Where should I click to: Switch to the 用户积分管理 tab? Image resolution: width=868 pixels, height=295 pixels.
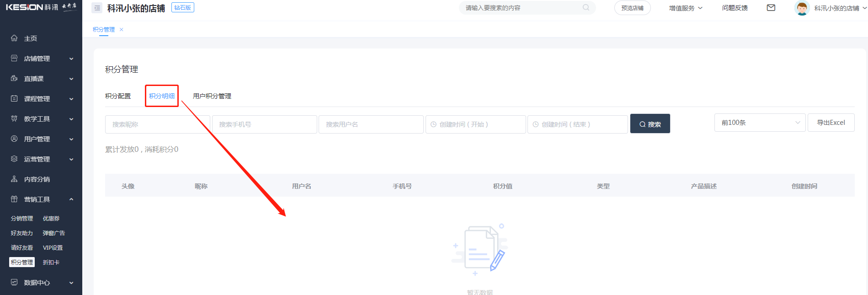[212, 96]
